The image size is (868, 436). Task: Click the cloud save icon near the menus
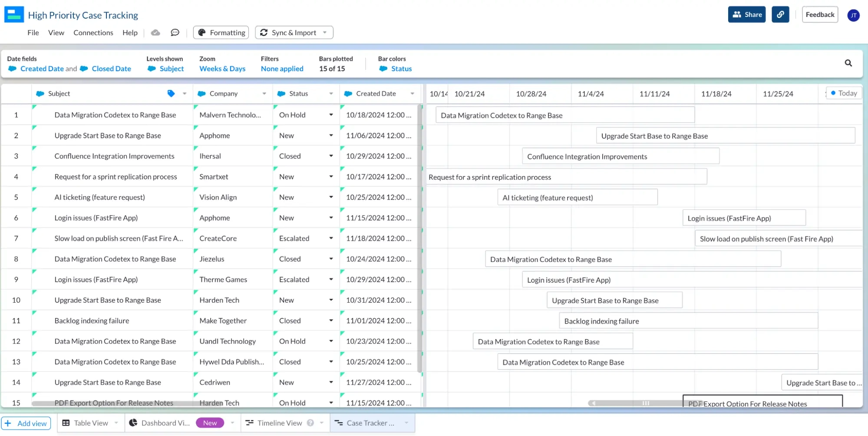[x=155, y=32]
